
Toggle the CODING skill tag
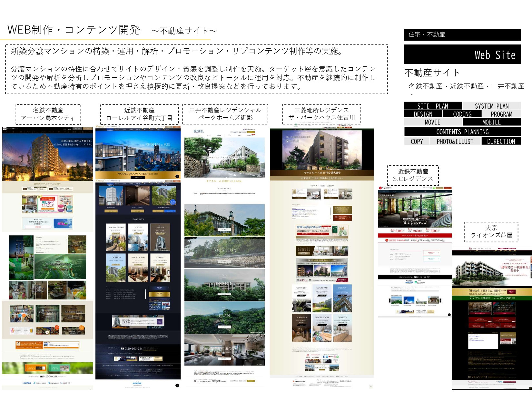(x=462, y=114)
